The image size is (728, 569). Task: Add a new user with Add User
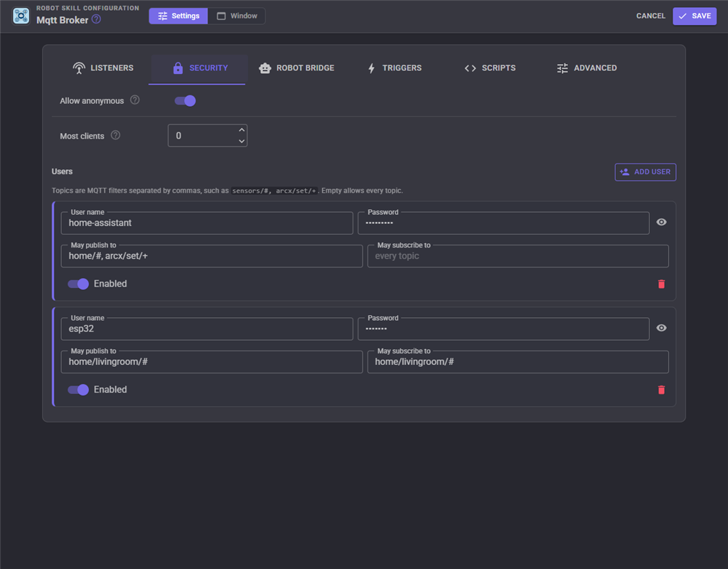[x=646, y=172]
